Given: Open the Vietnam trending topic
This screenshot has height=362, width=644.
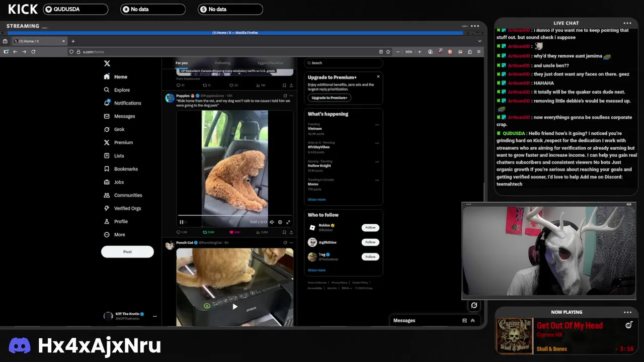Looking at the screenshot, I should pyautogui.click(x=315, y=129).
